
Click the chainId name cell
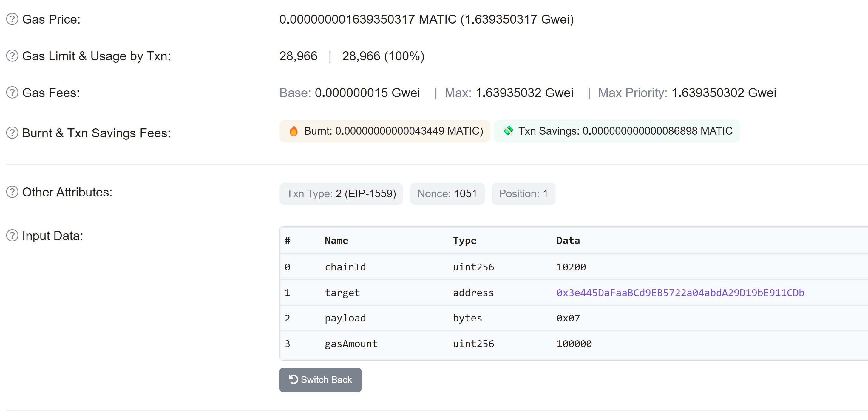[x=345, y=267]
